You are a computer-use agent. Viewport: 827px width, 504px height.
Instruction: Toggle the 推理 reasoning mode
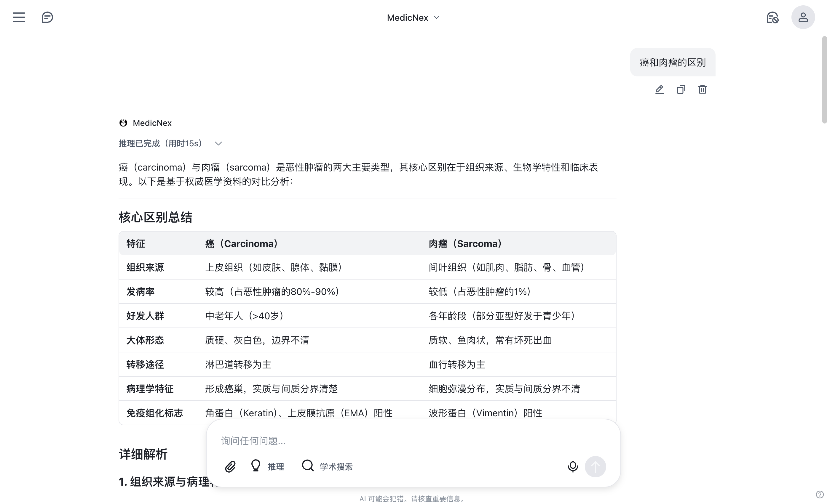pyautogui.click(x=267, y=466)
